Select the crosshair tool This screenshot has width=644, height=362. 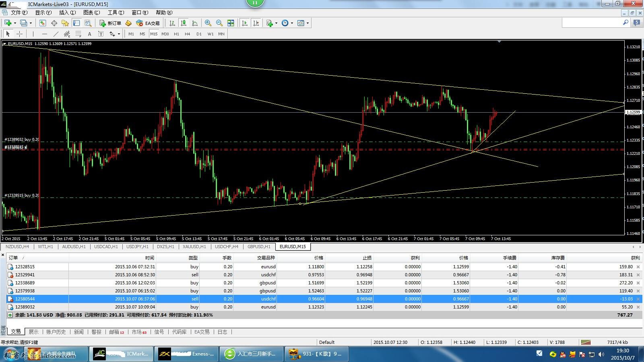(19, 34)
